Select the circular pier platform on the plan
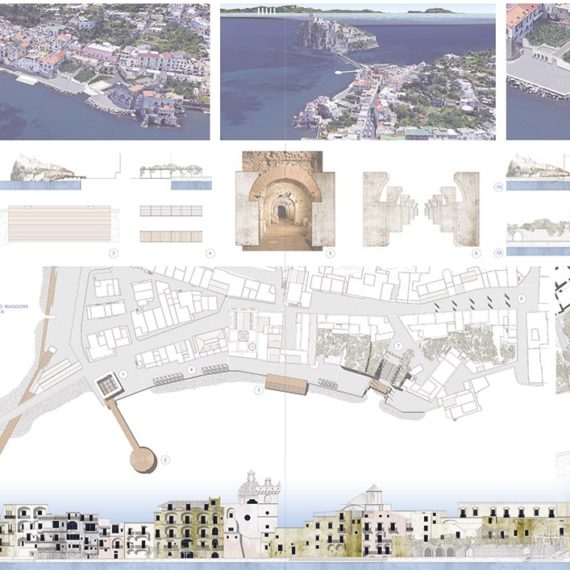The width and height of the screenshot is (570, 570). coord(143,460)
